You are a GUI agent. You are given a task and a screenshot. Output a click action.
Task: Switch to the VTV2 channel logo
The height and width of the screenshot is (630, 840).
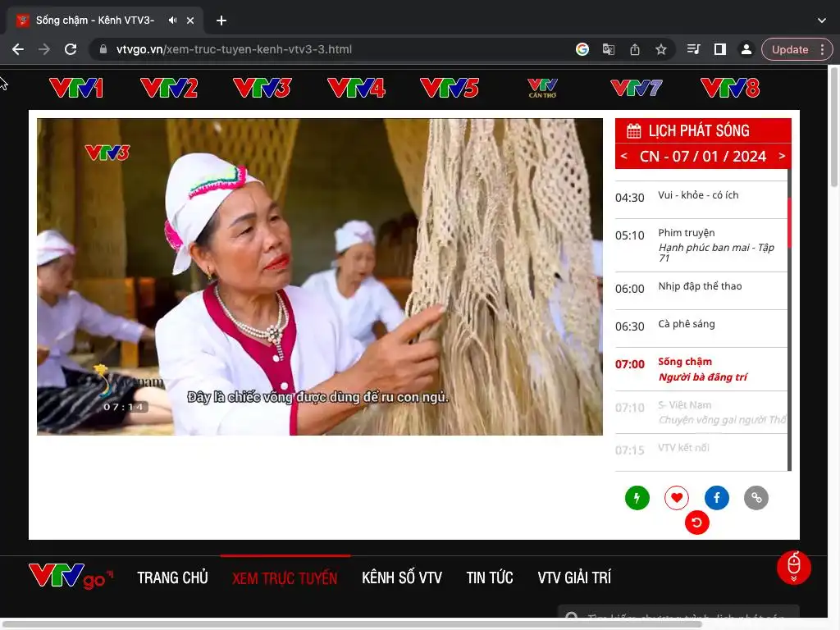point(169,88)
